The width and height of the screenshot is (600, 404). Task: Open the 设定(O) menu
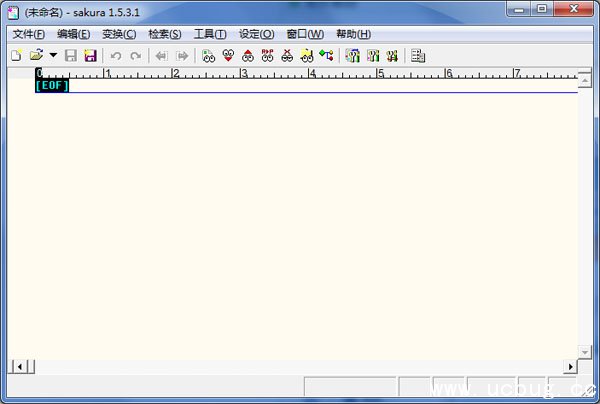pos(256,34)
